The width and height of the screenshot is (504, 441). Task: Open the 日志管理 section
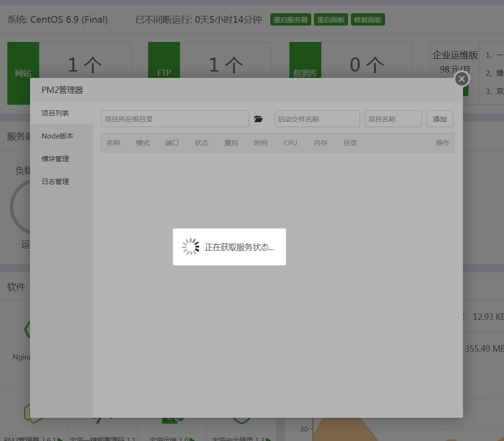[56, 181]
